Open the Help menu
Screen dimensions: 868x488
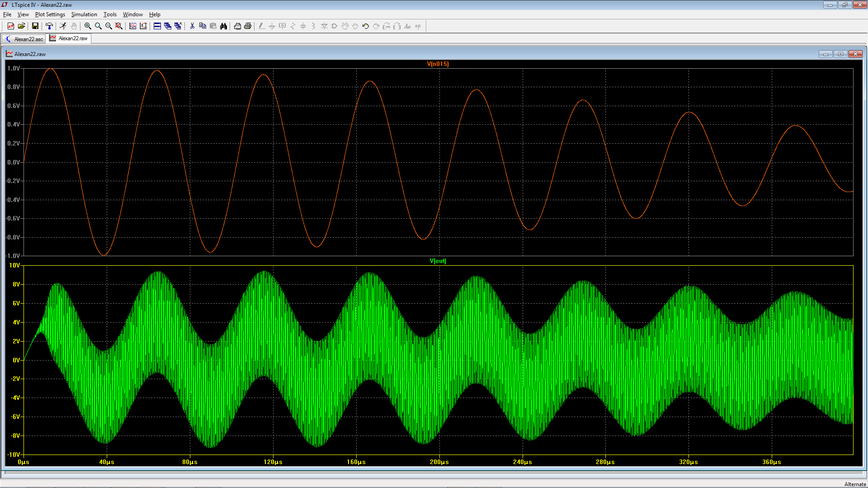click(x=155, y=14)
